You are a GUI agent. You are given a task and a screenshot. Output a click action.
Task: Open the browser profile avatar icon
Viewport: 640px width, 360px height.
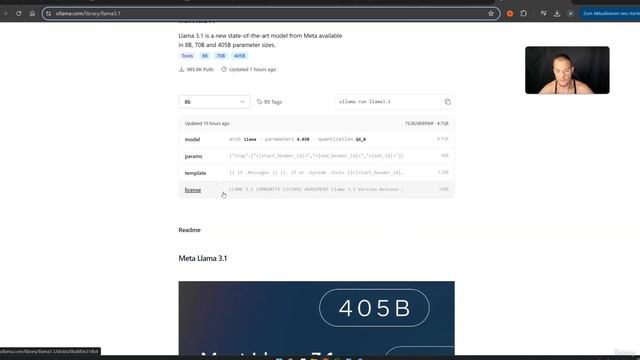click(571, 13)
